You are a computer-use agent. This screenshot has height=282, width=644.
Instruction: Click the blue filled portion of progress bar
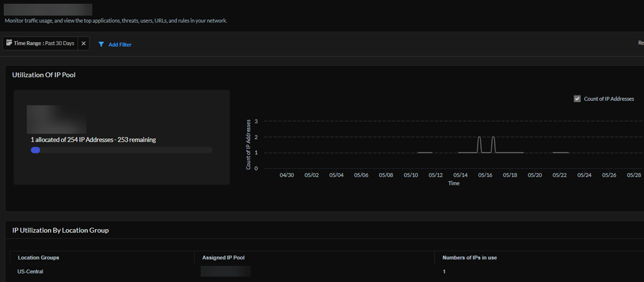pos(35,150)
